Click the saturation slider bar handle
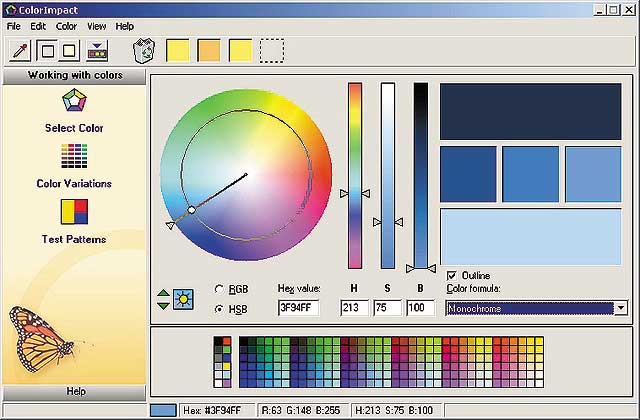The width and height of the screenshot is (640, 420). 388,222
